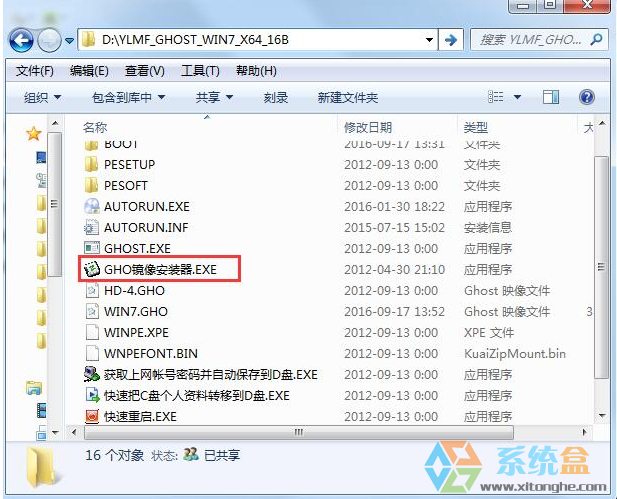This screenshot has height=499, width=617.
Task: Select the GHOST.EXE application icon
Action: click(x=92, y=248)
